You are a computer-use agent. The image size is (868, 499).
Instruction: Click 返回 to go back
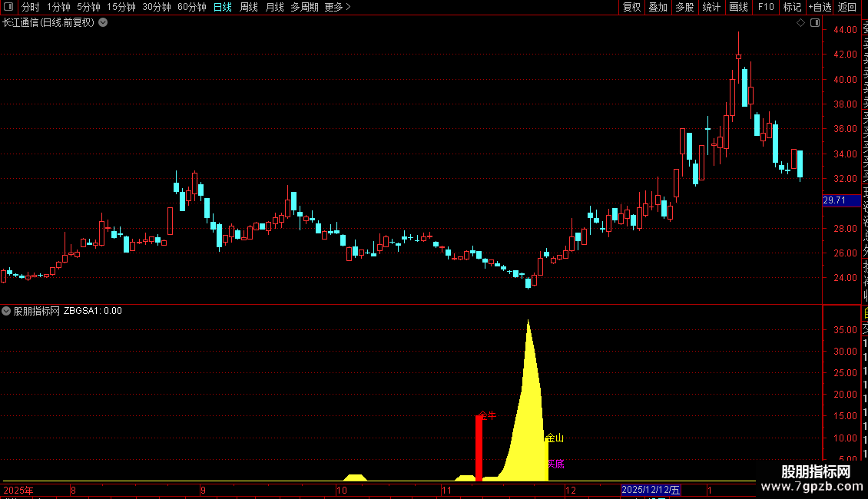pos(847,7)
